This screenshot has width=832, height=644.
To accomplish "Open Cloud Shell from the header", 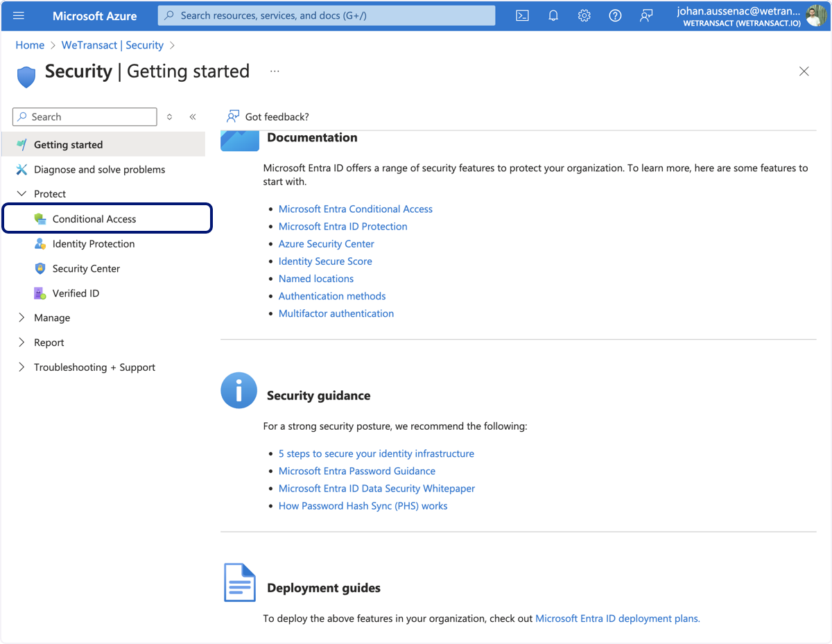I will pos(523,15).
